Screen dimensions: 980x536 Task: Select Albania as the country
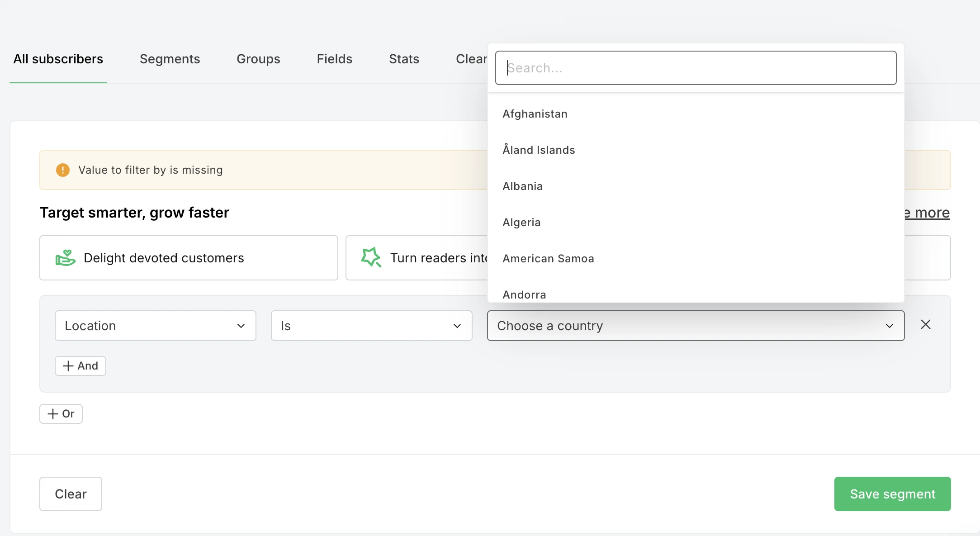click(x=522, y=186)
